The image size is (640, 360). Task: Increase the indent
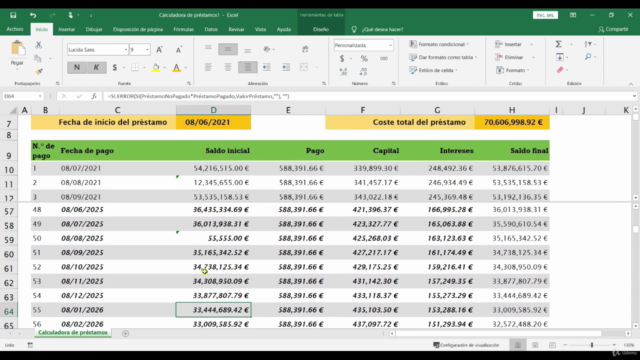click(x=286, y=67)
